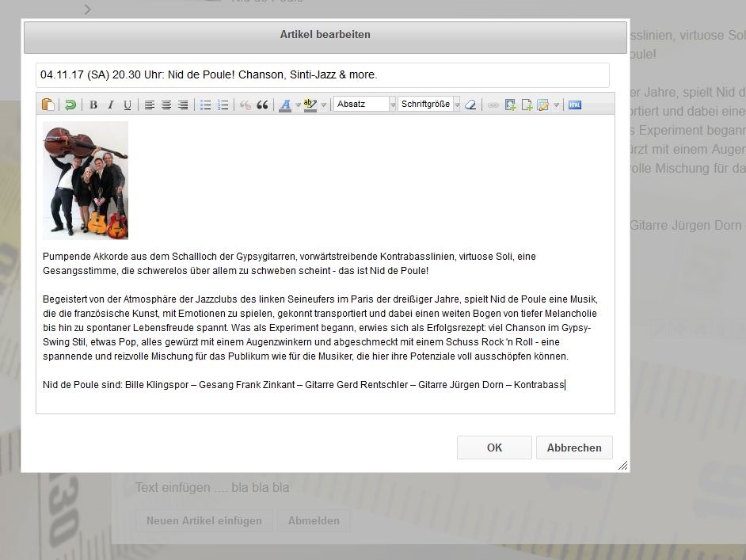Screen dimensions: 746x560
Task: Toggle bold formatting
Action: point(93,105)
